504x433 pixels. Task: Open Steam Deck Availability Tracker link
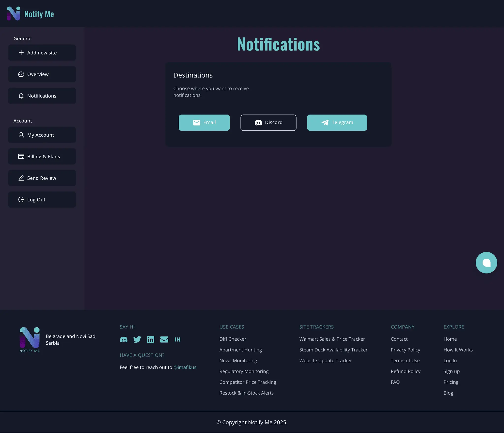pos(333,350)
